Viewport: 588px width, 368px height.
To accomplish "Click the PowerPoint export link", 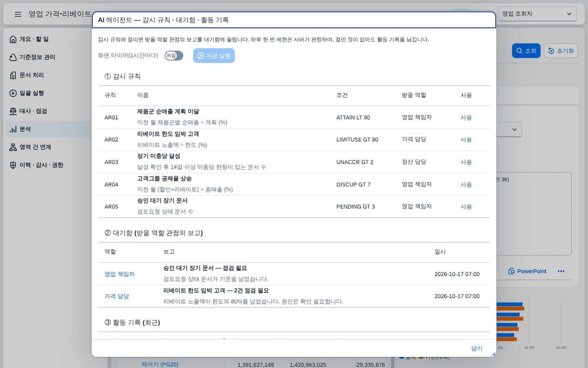I will click(x=527, y=271).
